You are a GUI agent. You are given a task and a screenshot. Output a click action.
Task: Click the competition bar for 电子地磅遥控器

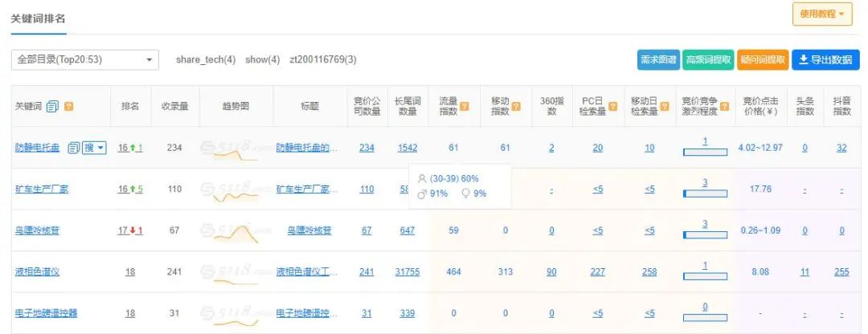(706, 318)
